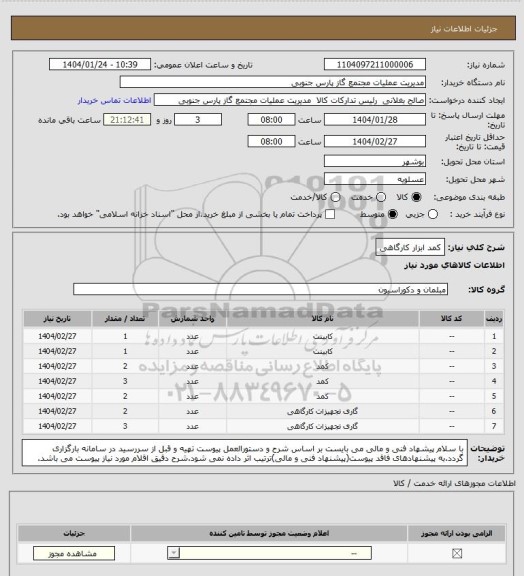Click the الزامی بودن ارائه مجوز column header

pyautogui.click(x=456, y=533)
